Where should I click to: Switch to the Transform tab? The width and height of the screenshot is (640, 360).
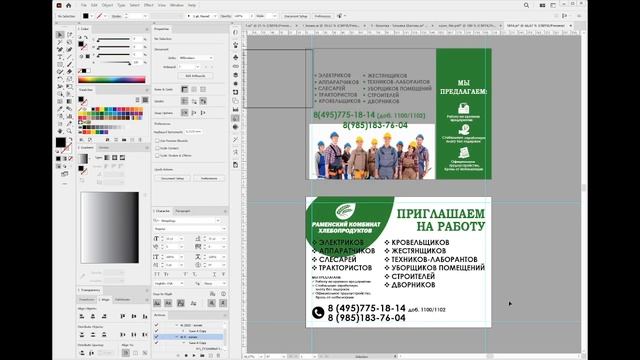(86, 300)
